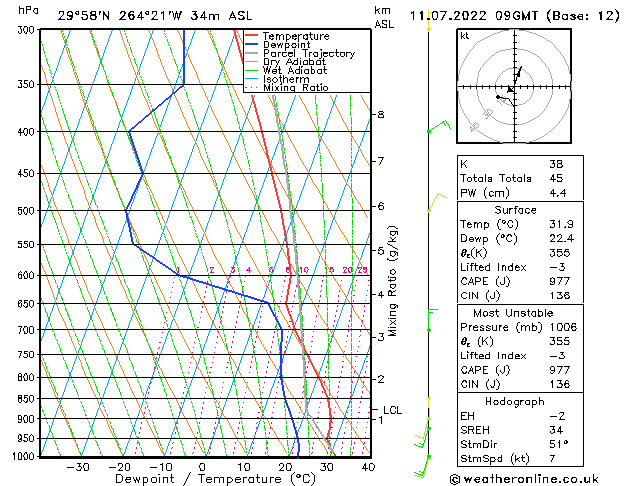Click the coordinates '29°58'N 264°21'W 34m ASL' header
Viewport: 629px width, 486px height.
click(155, 16)
